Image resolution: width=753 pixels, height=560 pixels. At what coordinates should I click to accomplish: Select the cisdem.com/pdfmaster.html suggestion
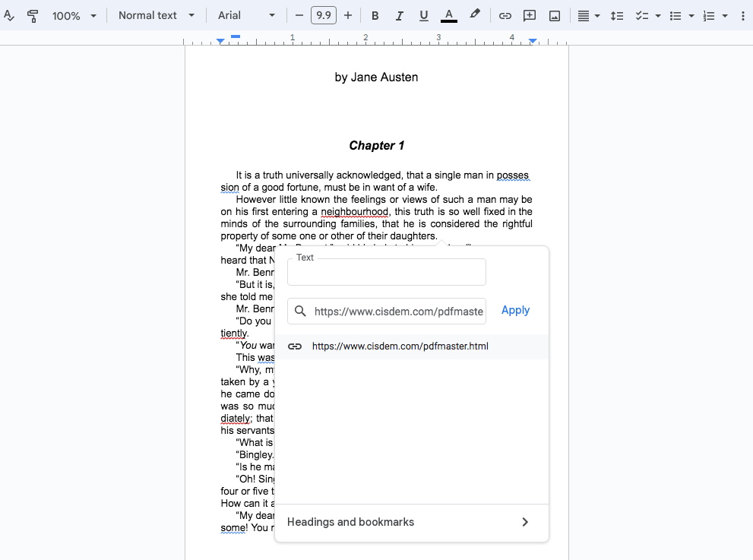pyautogui.click(x=412, y=346)
